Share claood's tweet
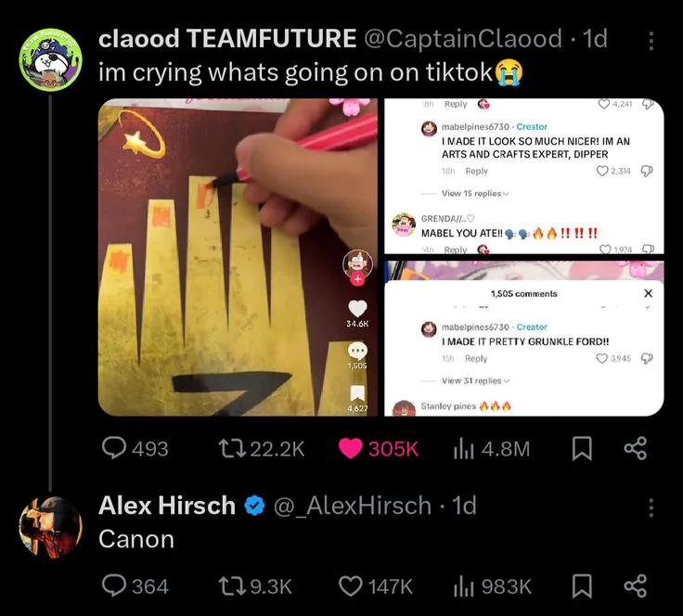Viewport: 683px width, 616px height. point(636,449)
